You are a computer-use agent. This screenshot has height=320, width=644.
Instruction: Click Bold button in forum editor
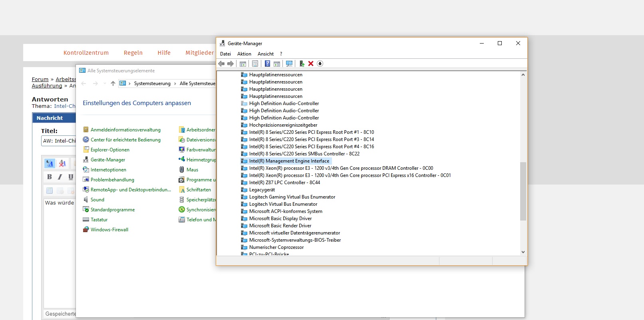click(x=50, y=177)
